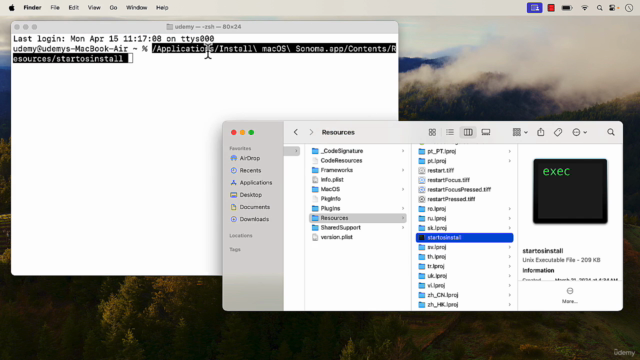Open the Edit menu
Screen dimensions: 640x360
[x=73, y=8]
